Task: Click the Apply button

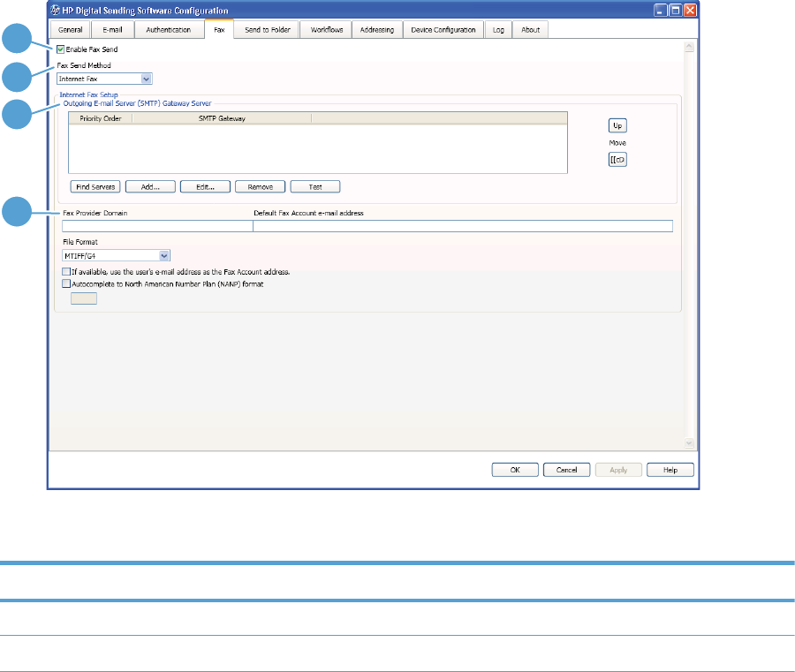Action: pyautogui.click(x=618, y=470)
